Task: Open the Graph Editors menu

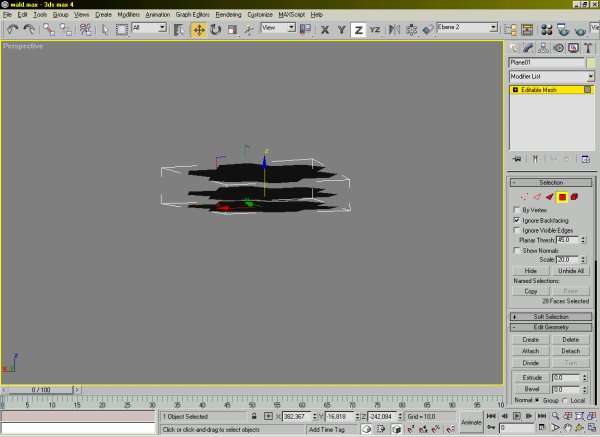Action: tap(192, 15)
